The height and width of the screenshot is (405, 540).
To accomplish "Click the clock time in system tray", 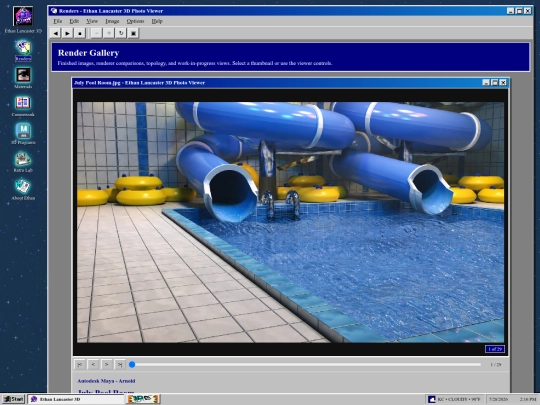I will coord(528,399).
